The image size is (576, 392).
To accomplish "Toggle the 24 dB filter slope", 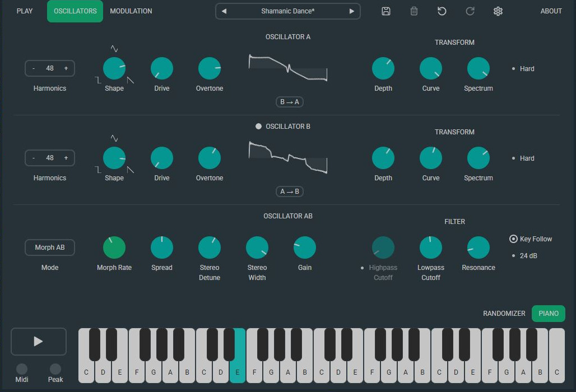I will coord(524,256).
